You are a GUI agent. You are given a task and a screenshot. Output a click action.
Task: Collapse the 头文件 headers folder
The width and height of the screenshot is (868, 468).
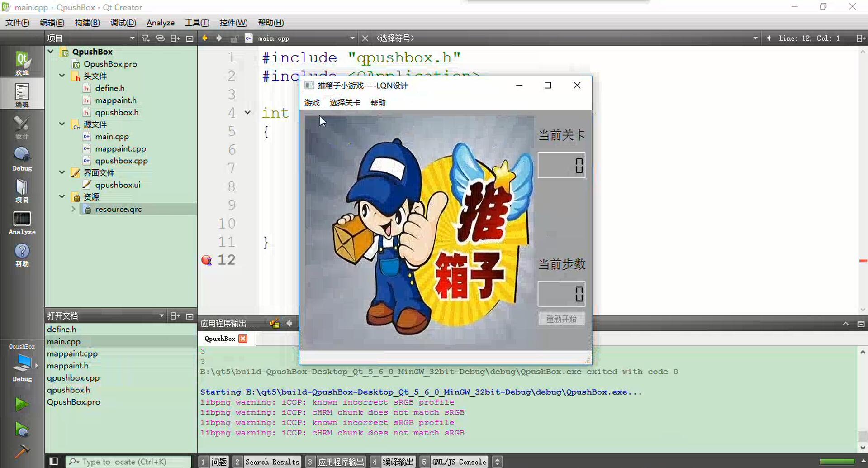click(x=62, y=76)
